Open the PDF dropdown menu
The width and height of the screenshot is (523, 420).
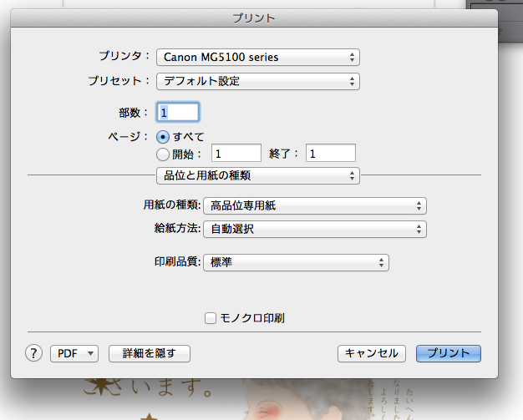74,353
